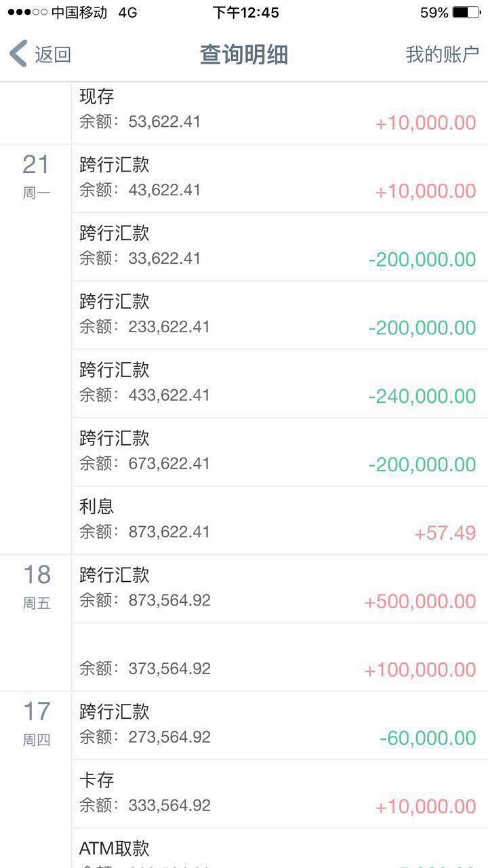Open the unnamed +100,000.00 transaction
This screenshot has height=868, width=488.
point(279,657)
